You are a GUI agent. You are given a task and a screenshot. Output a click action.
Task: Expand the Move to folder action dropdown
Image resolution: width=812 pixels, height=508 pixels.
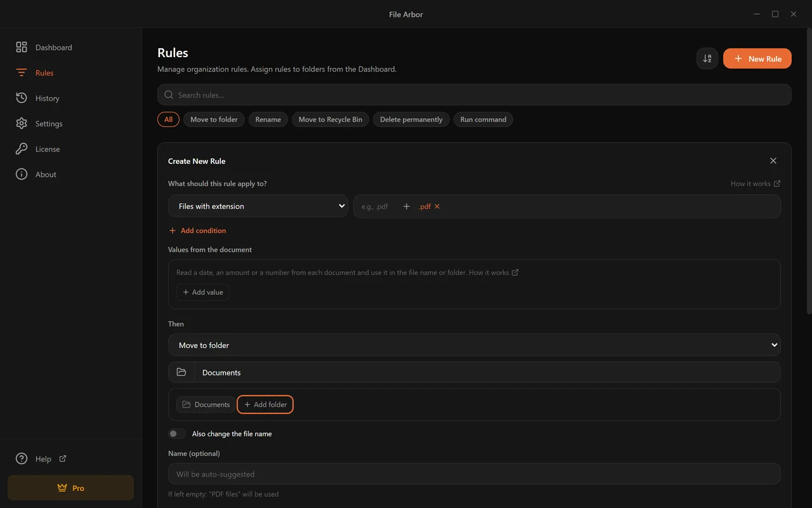click(474, 345)
